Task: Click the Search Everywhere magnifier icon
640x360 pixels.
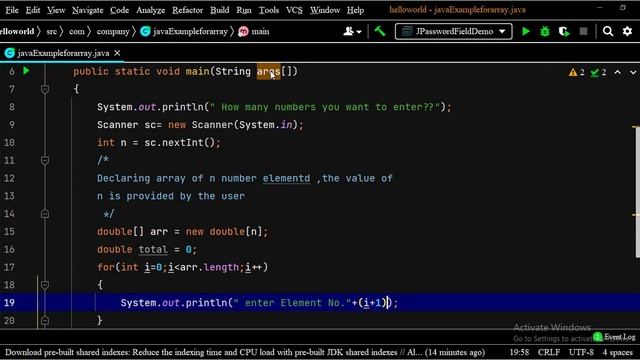Action: 608,31
